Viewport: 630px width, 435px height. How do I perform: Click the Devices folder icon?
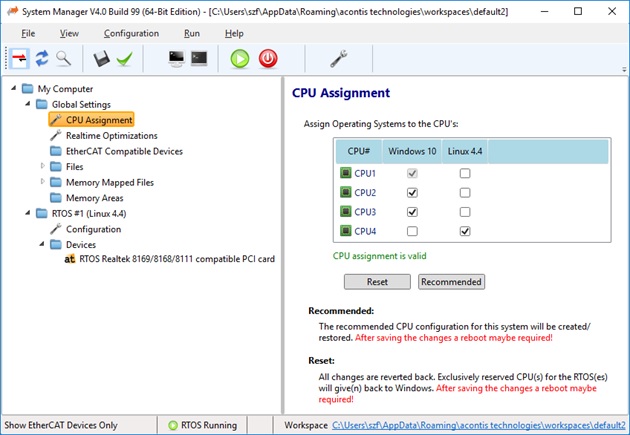click(56, 244)
